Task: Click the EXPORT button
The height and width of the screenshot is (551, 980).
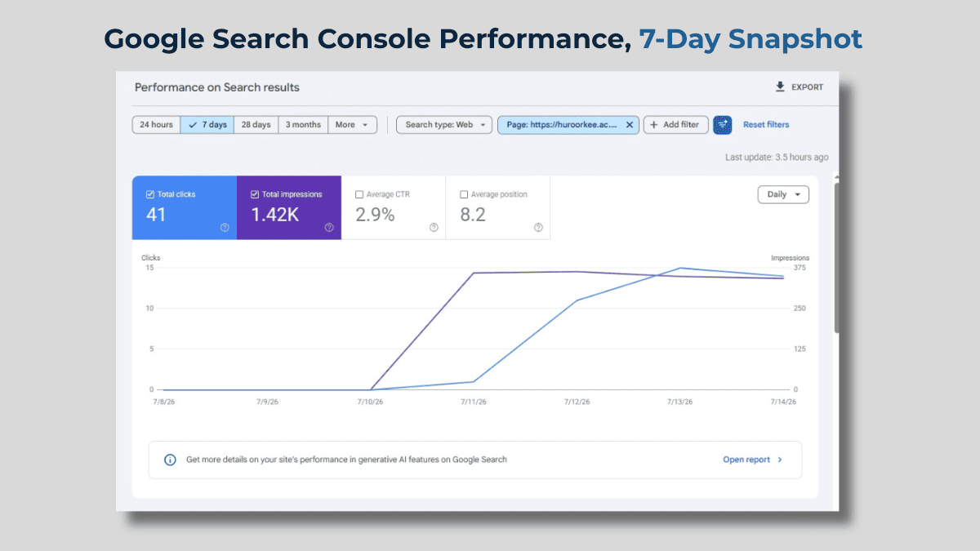Action: point(800,87)
